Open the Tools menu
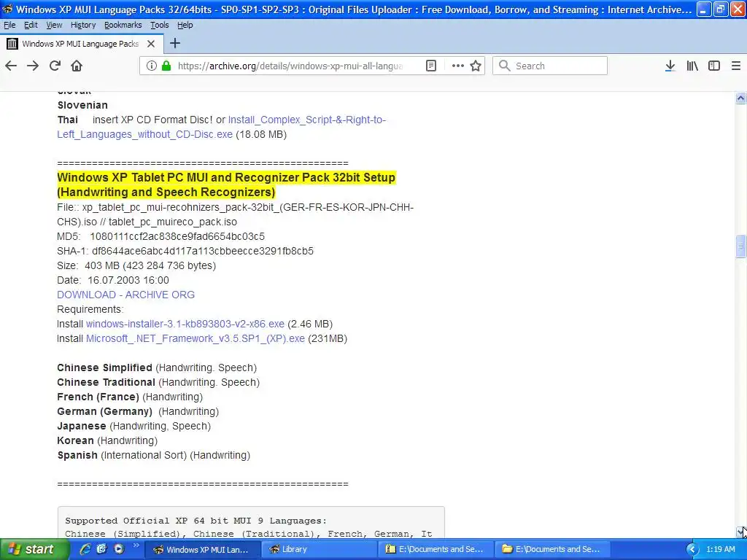This screenshot has height=560, width=747. (x=160, y=25)
